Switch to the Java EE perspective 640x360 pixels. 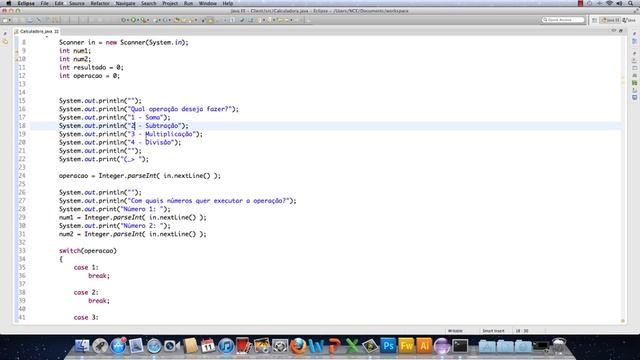(x=609, y=20)
